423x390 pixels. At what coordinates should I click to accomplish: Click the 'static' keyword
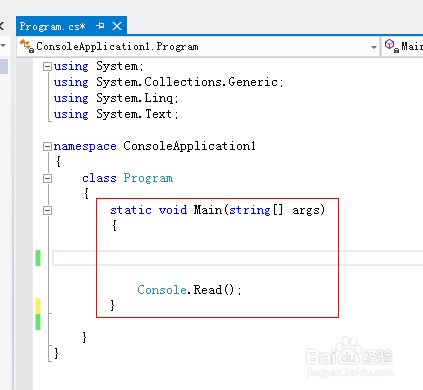(x=131, y=210)
